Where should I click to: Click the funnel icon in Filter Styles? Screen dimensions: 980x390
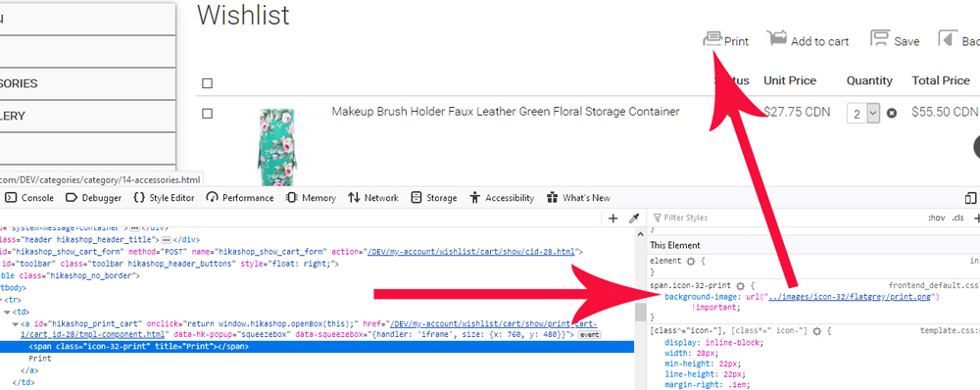coord(657,219)
